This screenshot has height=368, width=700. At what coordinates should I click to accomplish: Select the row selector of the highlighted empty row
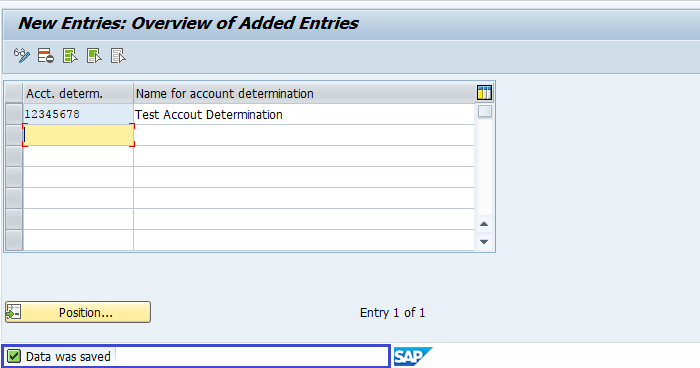click(x=14, y=135)
